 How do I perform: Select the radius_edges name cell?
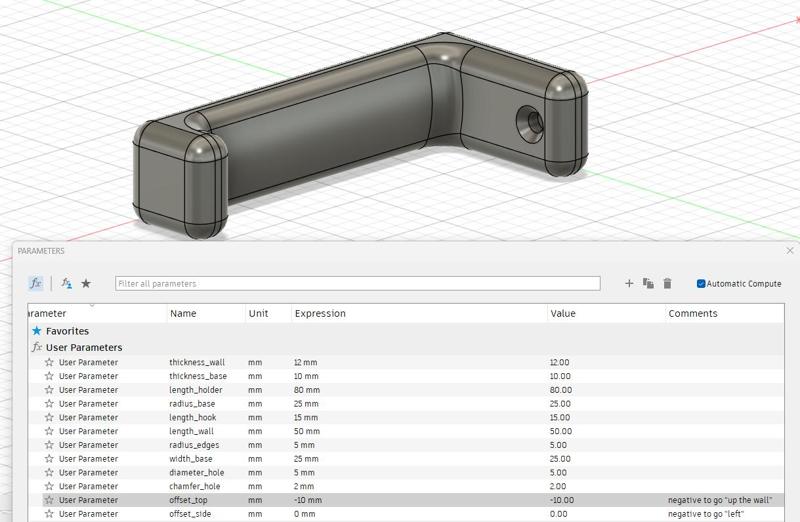[194, 445]
